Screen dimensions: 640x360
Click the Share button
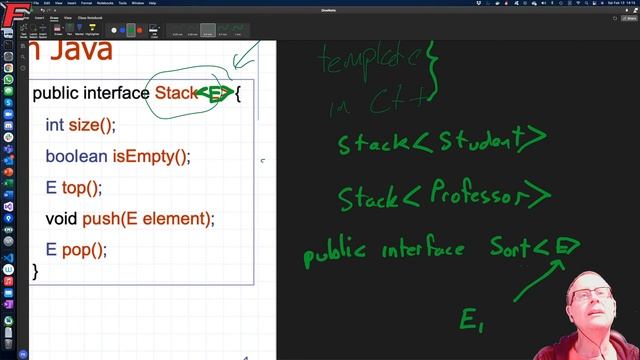[629, 18]
